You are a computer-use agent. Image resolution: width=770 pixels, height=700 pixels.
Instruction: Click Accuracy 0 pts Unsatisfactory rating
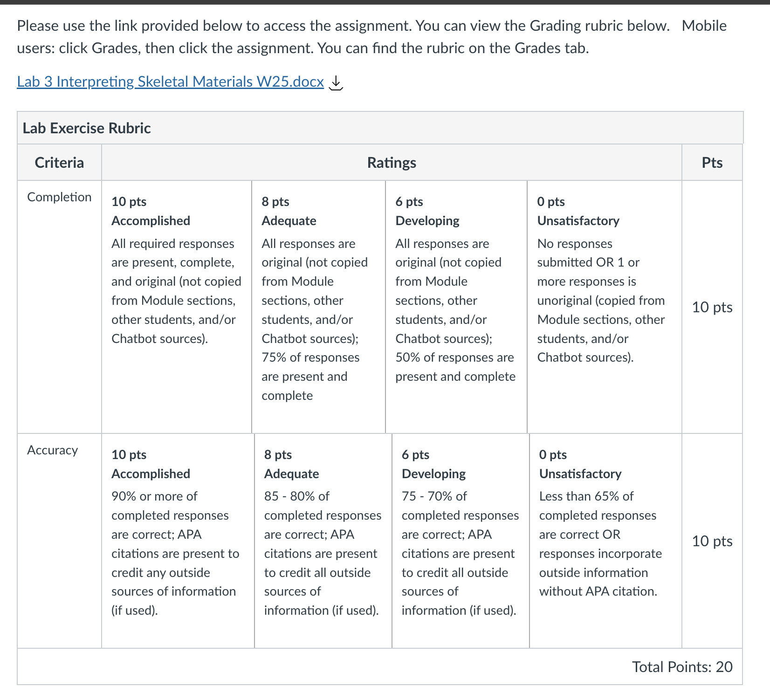coord(606,541)
